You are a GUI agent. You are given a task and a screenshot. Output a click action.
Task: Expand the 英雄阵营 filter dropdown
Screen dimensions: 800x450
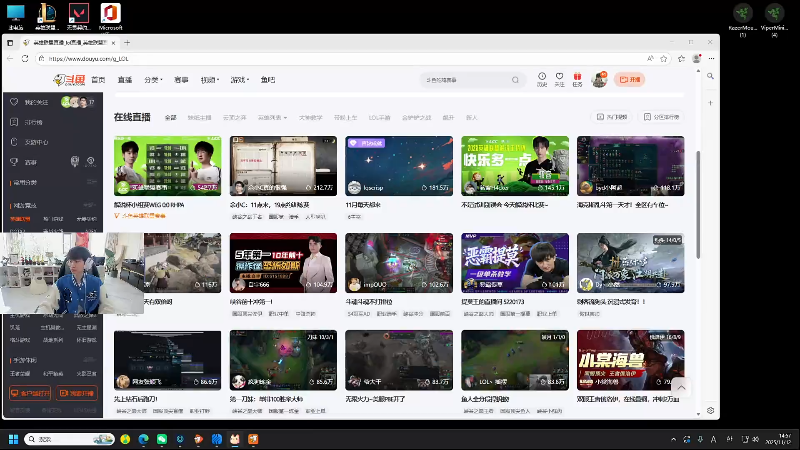[272, 117]
